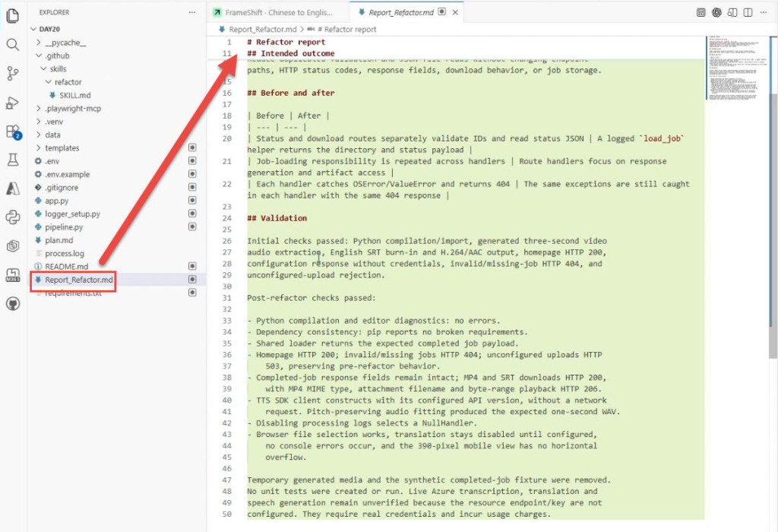The width and height of the screenshot is (778, 532).
Task: Close the Report_Refactor.md tab
Action: pyautogui.click(x=455, y=12)
